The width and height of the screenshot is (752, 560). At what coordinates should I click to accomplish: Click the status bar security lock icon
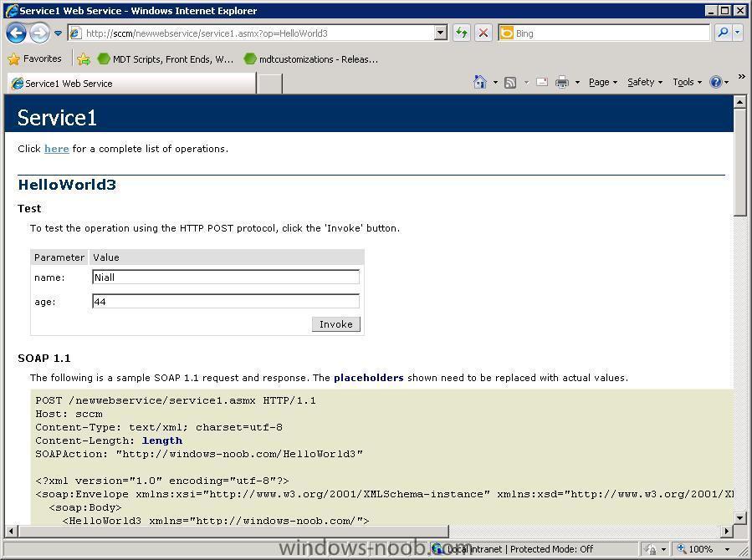650,549
